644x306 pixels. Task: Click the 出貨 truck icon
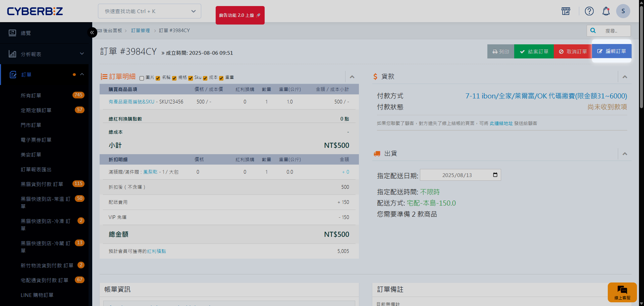tap(377, 154)
